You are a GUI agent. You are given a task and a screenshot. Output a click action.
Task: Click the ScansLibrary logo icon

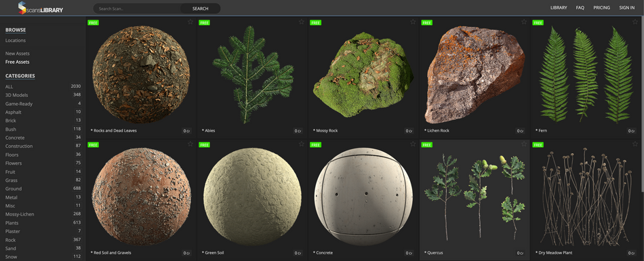pos(22,8)
